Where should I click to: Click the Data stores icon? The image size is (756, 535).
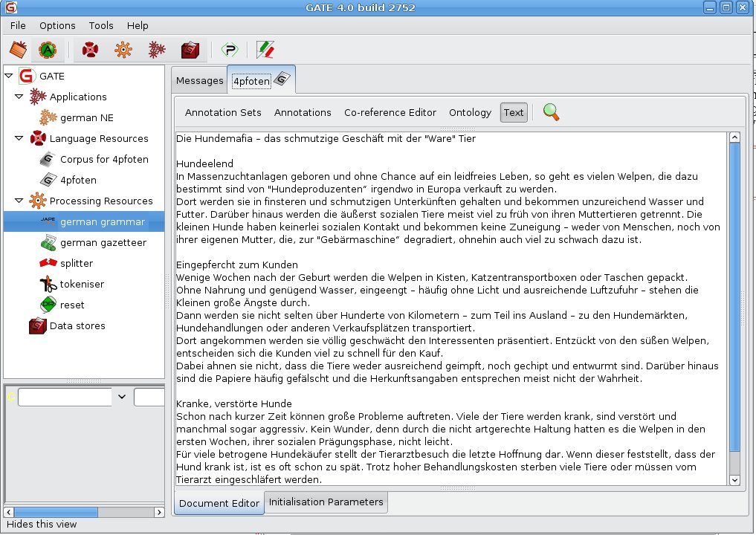[38, 325]
